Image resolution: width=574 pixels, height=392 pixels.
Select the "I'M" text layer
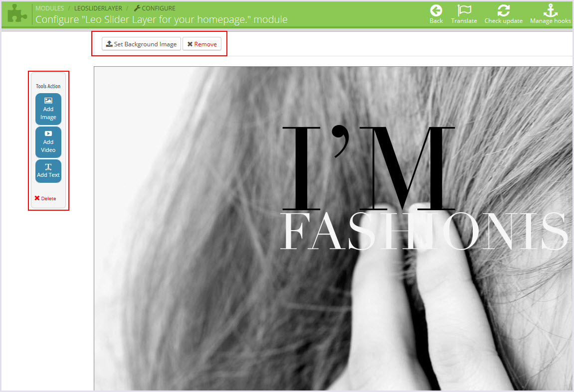tap(368, 168)
